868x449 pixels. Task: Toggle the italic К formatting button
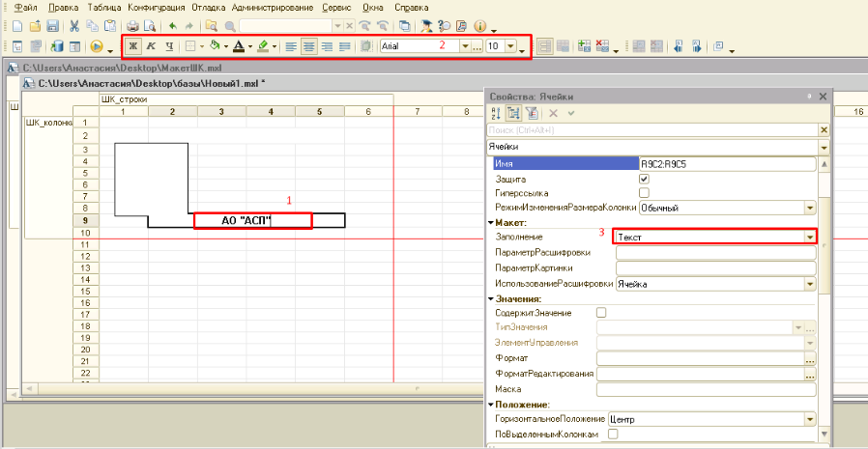(151, 47)
